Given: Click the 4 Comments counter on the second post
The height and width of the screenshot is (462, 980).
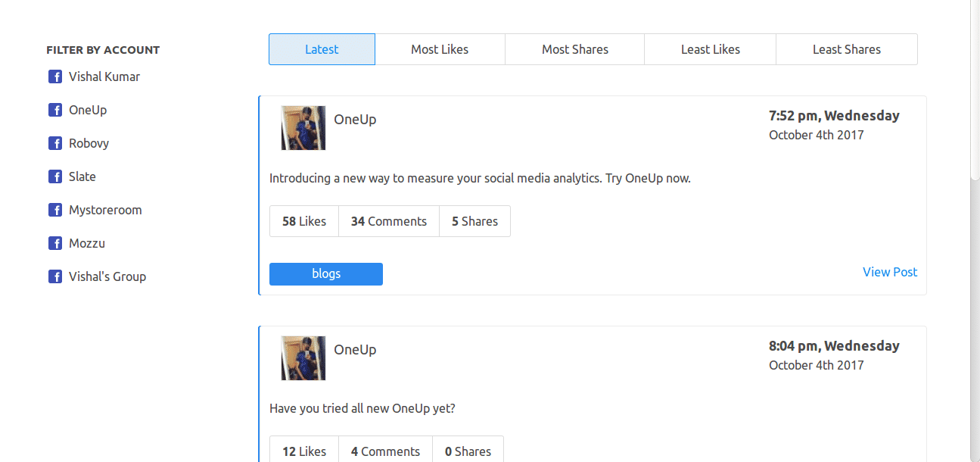Looking at the screenshot, I should click(x=385, y=451).
